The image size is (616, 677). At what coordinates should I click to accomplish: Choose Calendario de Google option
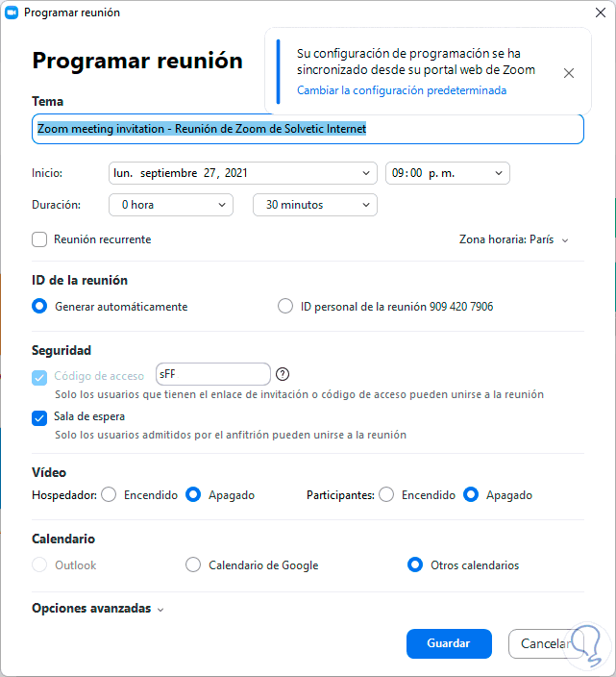(x=193, y=565)
